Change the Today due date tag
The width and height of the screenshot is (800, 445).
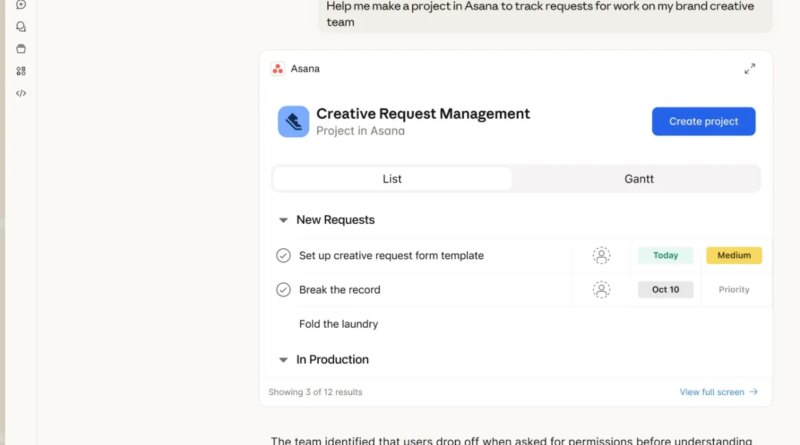coord(665,255)
